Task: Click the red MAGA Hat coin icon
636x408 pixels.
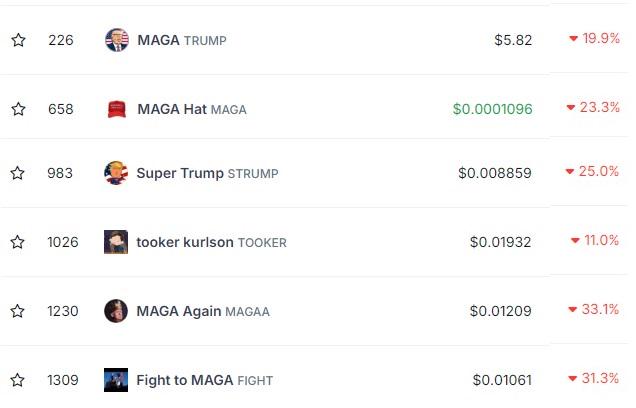Action: click(117, 109)
